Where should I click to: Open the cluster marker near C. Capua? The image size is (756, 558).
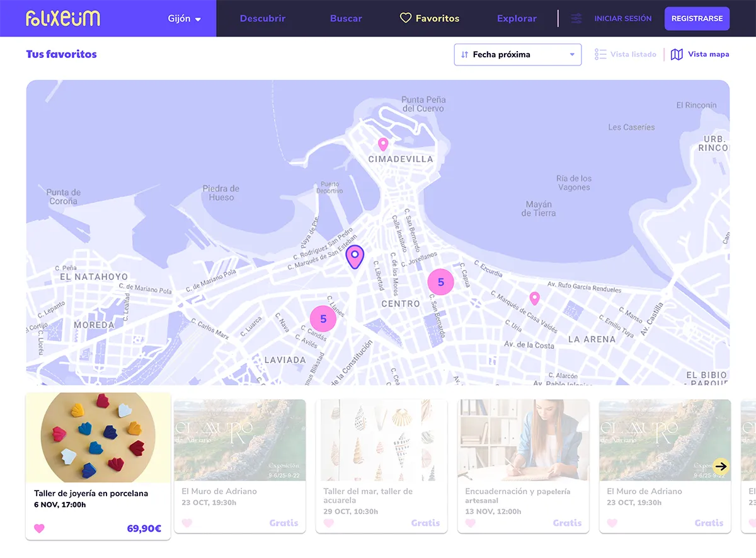click(x=441, y=282)
